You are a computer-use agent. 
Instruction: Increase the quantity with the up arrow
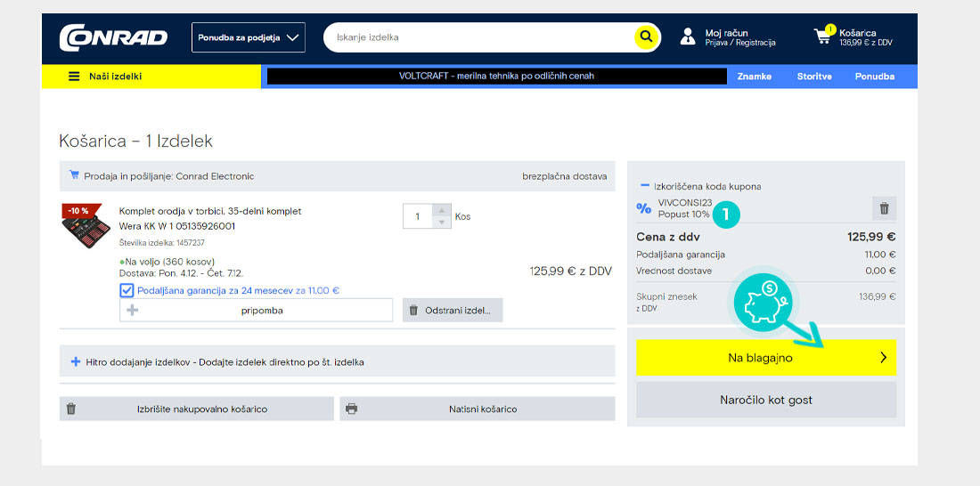tap(442, 211)
